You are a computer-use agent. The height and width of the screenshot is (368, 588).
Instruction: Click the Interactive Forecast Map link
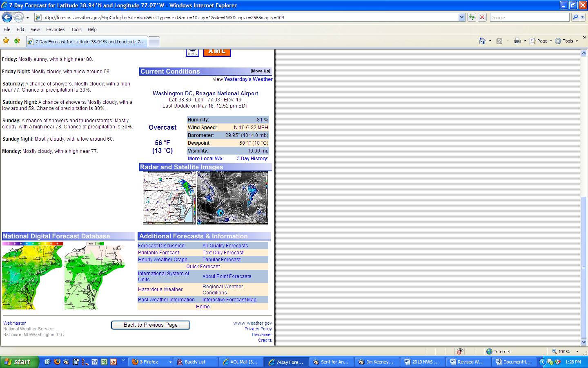click(229, 300)
